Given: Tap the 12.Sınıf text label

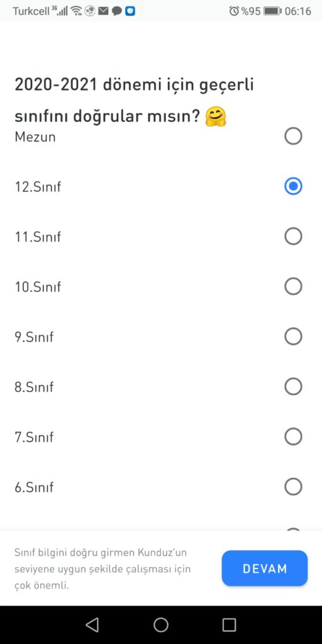Looking at the screenshot, I should coord(38,187).
